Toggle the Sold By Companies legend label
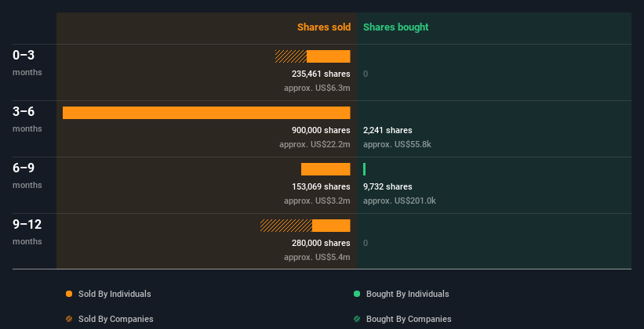The width and height of the screenshot is (644, 329). point(116,319)
